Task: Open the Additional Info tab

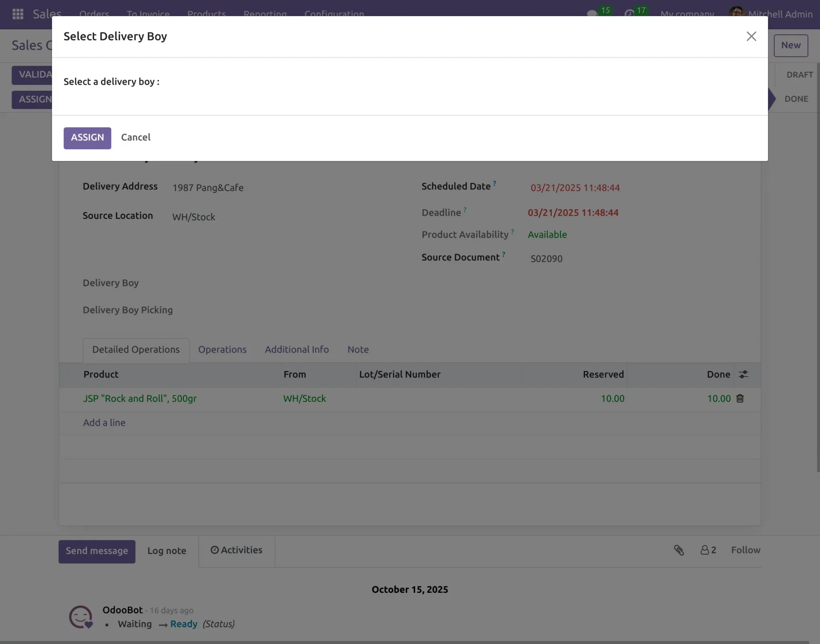Action: (297, 349)
